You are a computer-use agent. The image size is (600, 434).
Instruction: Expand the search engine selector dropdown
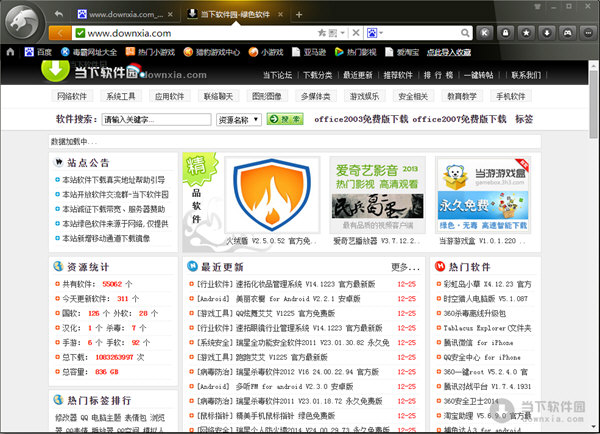tap(381, 33)
